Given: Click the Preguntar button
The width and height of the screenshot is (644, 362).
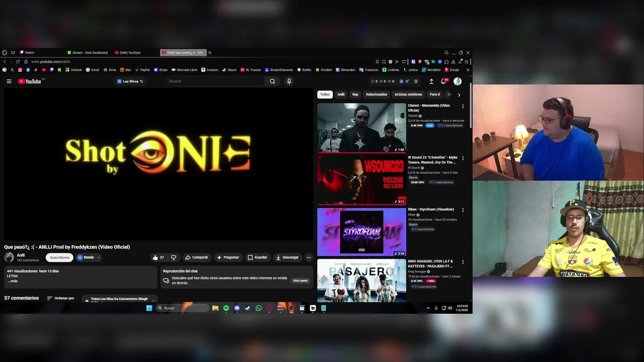Looking at the screenshot, I should coord(228,257).
